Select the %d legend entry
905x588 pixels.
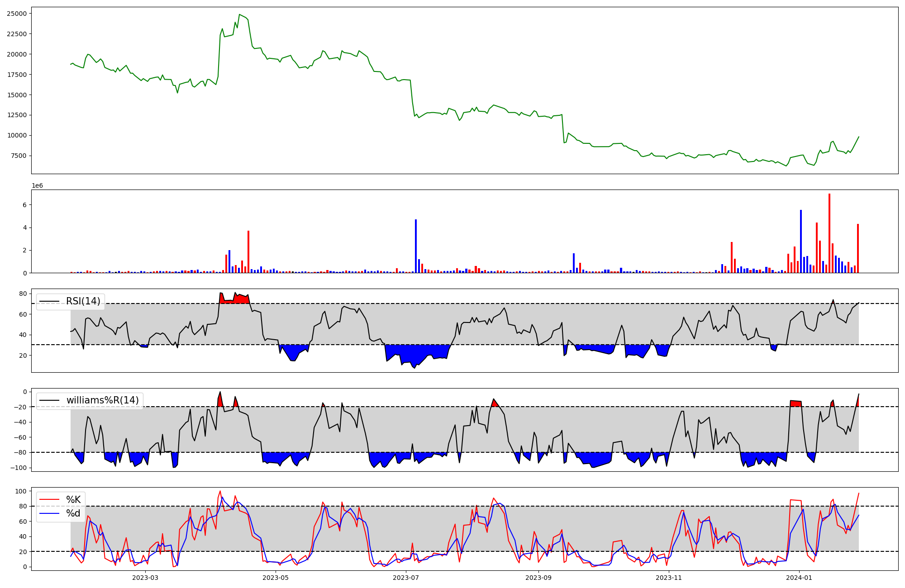click(73, 513)
